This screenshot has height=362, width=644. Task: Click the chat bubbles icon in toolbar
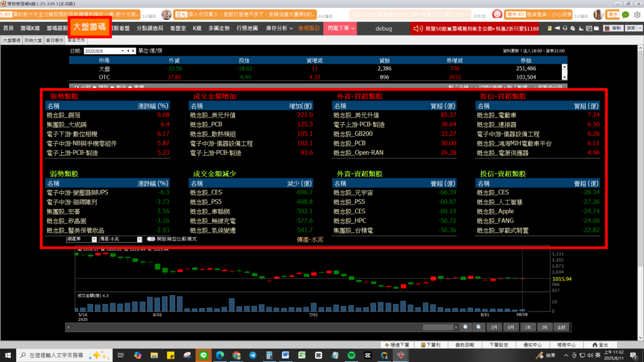coord(573,28)
